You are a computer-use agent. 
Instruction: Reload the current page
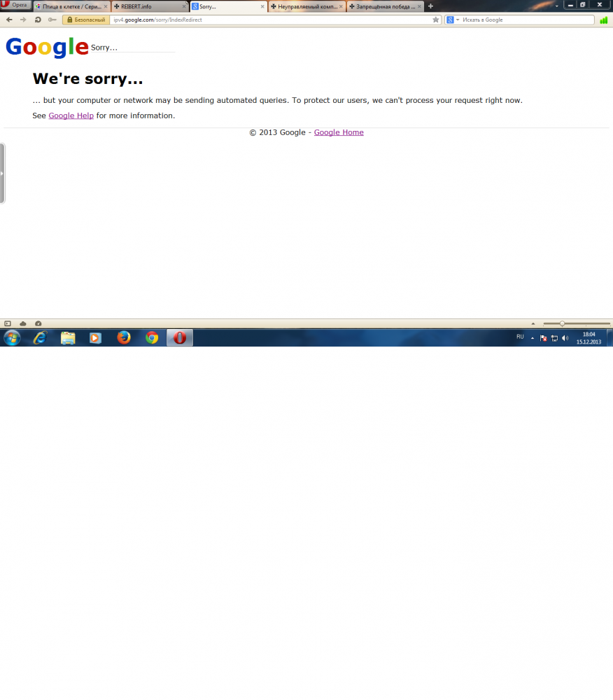pyautogui.click(x=38, y=20)
